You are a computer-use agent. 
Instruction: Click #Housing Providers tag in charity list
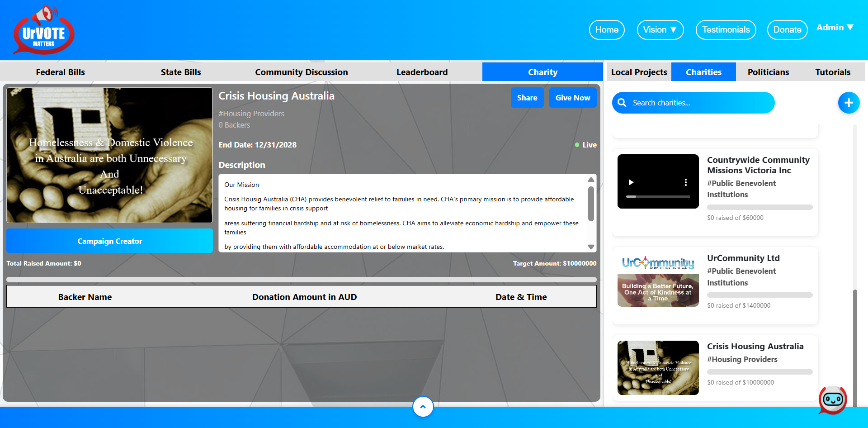tap(742, 359)
